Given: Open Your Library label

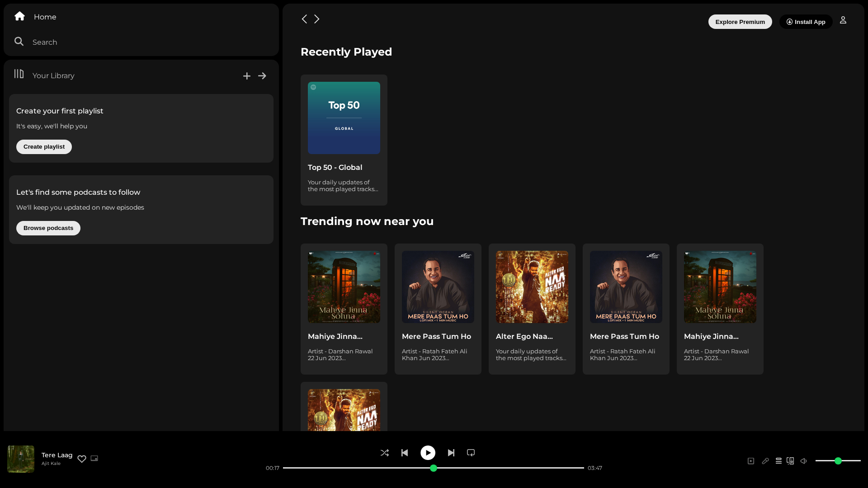Looking at the screenshot, I should point(53,75).
